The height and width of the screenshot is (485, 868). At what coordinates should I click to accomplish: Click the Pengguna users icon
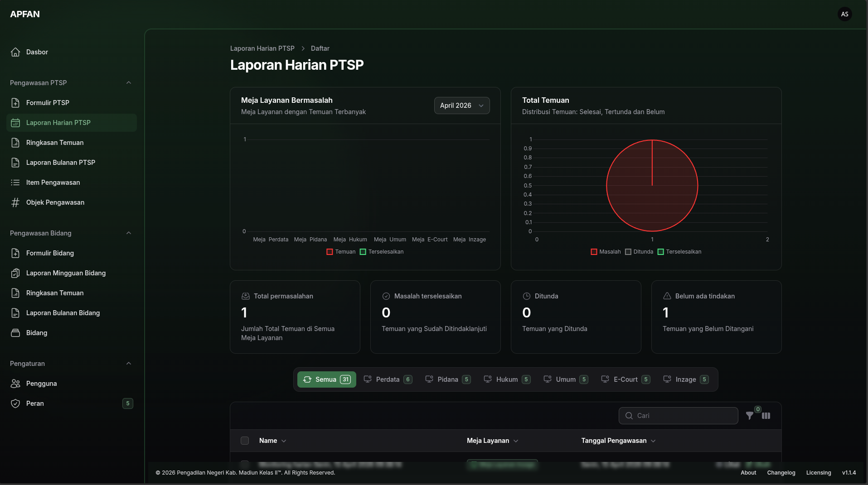15,384
